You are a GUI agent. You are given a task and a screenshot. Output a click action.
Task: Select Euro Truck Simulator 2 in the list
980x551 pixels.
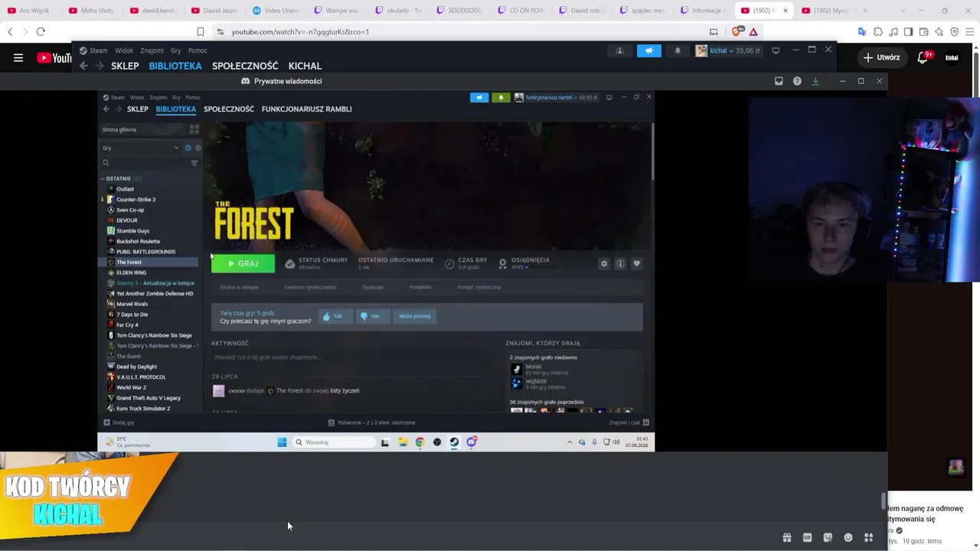[x=143, y=409]
